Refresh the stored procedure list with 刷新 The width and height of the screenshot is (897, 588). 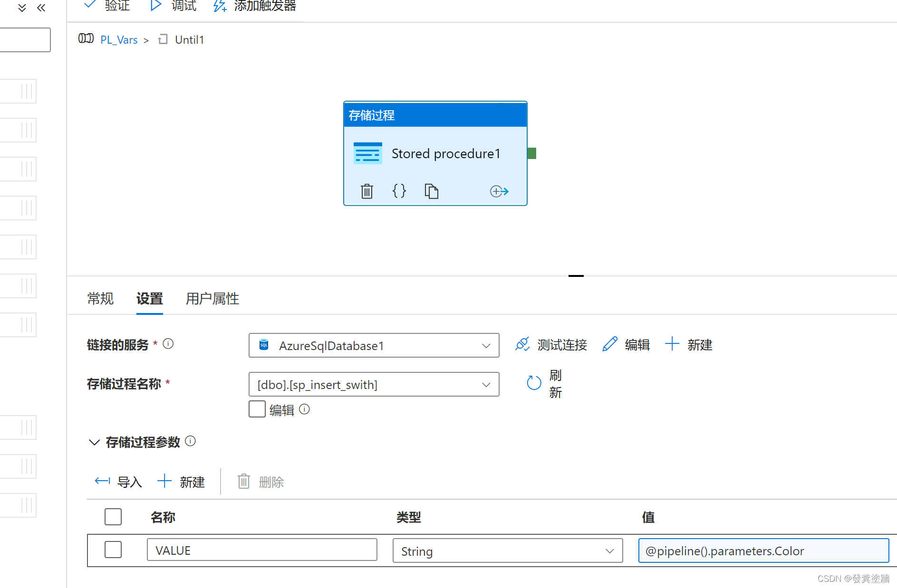point(545,384)
